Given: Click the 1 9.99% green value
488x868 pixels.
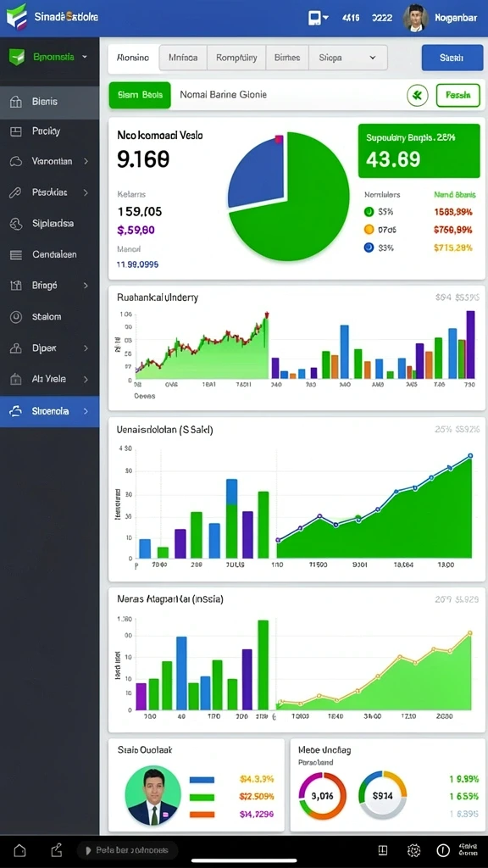Looking at the screenshot, I should (x=463, y=779).
